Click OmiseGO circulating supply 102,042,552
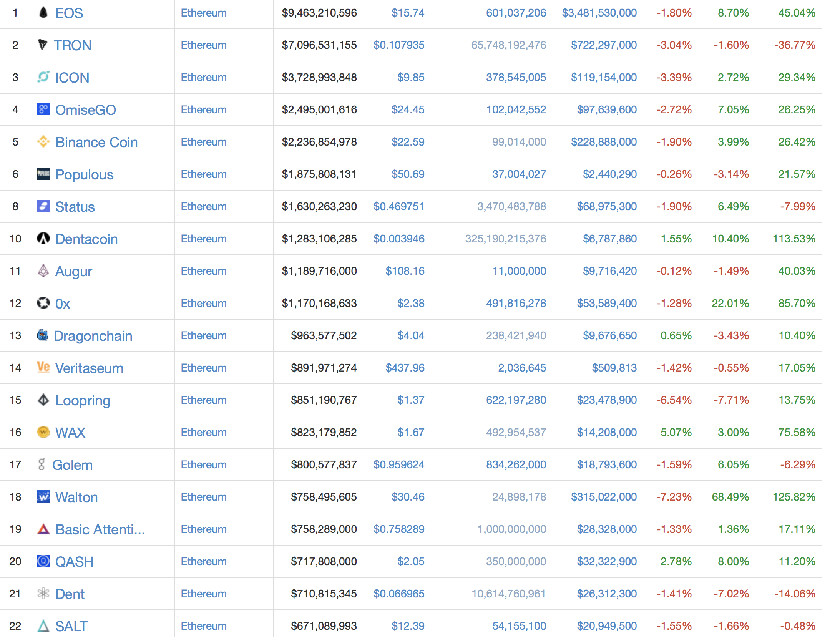The height and width of the screenshot is (637, 840). point(516,109)
